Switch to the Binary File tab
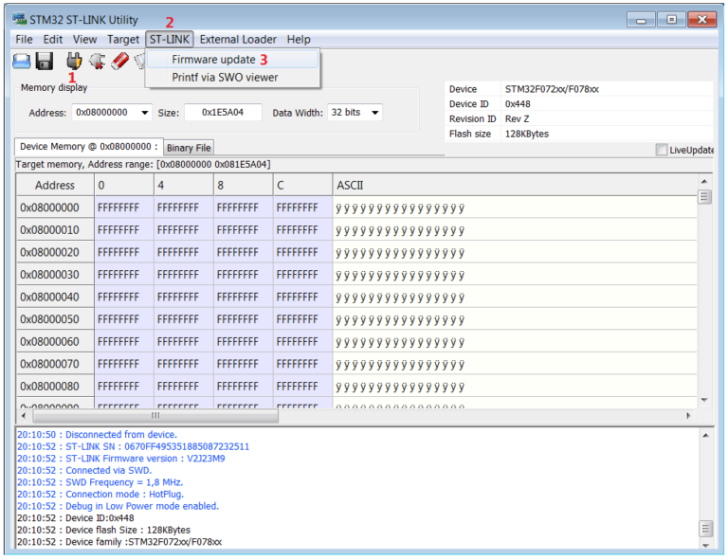Viewport: 728px width, 560px height. click(189, 148)
